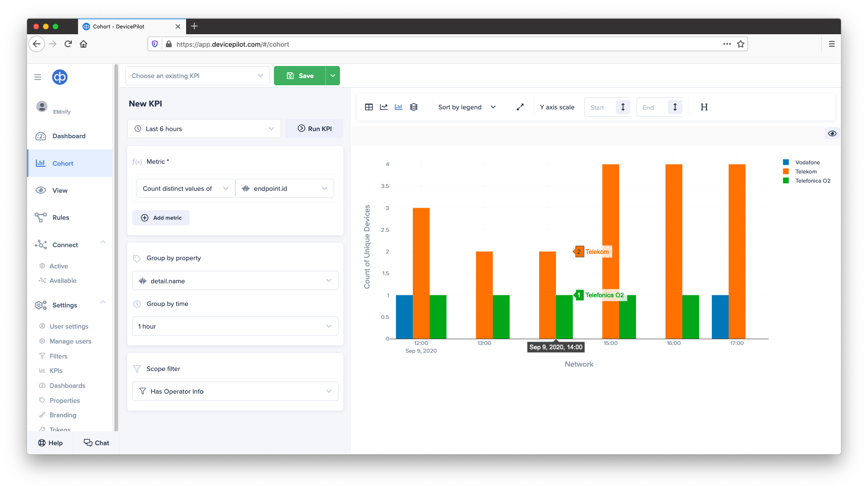Open KPIs settings
Screen dimensions: 868x490
[56, 371]
